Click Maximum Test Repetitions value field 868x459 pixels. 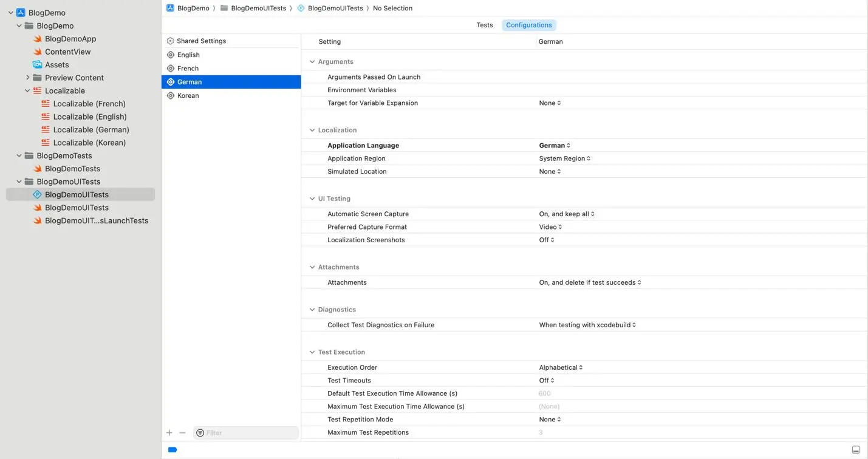tap(541, 433)
